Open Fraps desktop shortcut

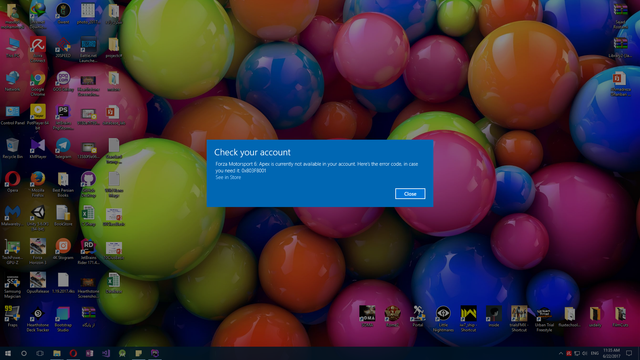tap(12, 317)
